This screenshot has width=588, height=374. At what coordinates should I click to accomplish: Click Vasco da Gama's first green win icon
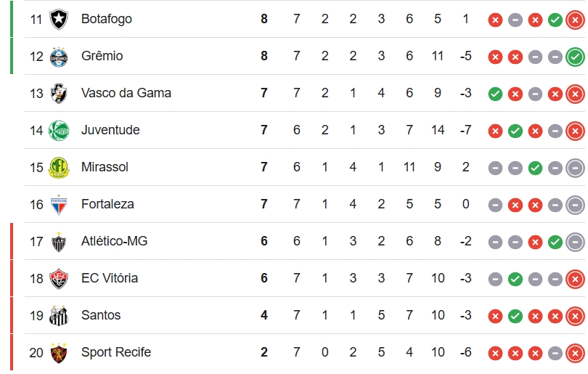(x=495, y=94)
